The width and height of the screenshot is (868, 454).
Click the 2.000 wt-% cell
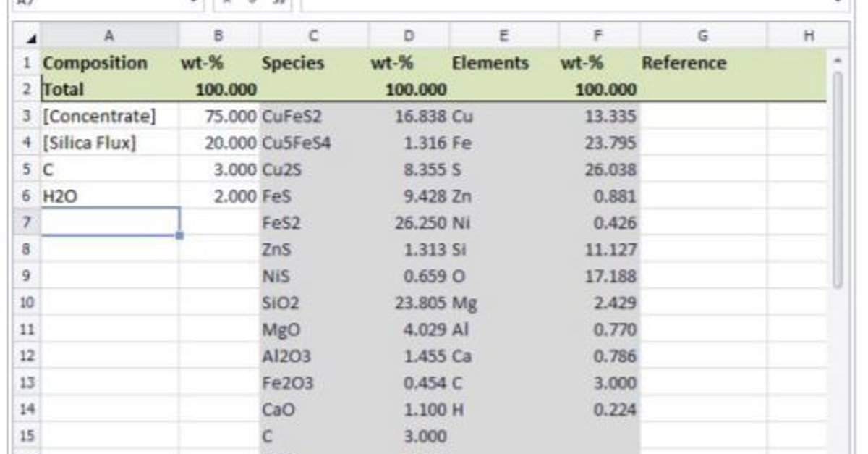click(219, 196)
